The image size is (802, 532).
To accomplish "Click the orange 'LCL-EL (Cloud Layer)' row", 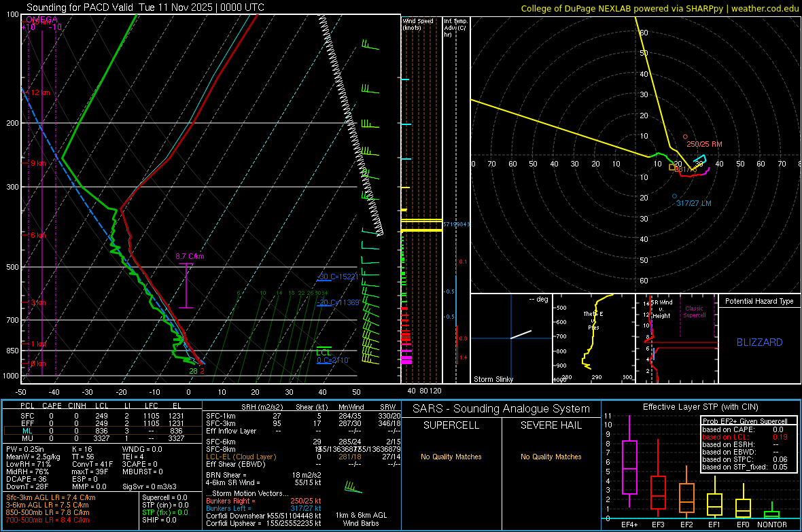I will (x=303, y=457).
